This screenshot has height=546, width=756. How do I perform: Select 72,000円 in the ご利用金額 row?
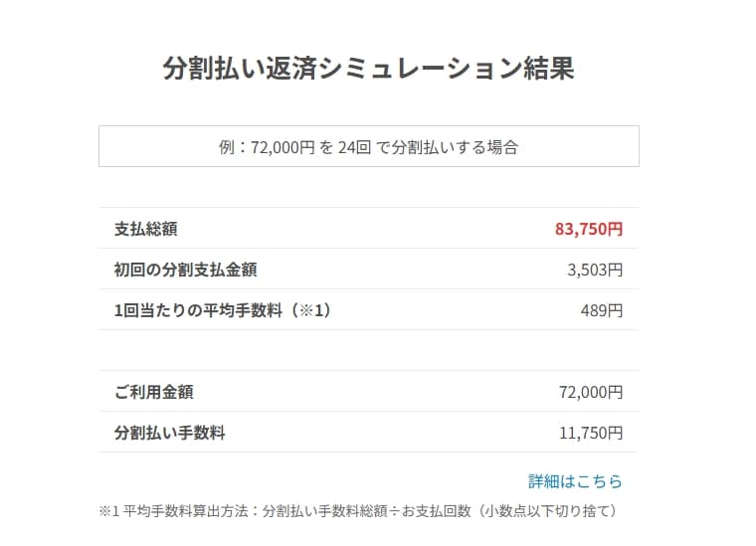pyautogui.click(x=591, y=392)
